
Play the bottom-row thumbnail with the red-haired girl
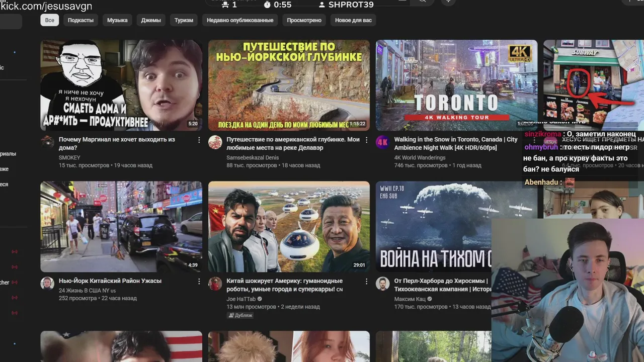click(289, 346)
